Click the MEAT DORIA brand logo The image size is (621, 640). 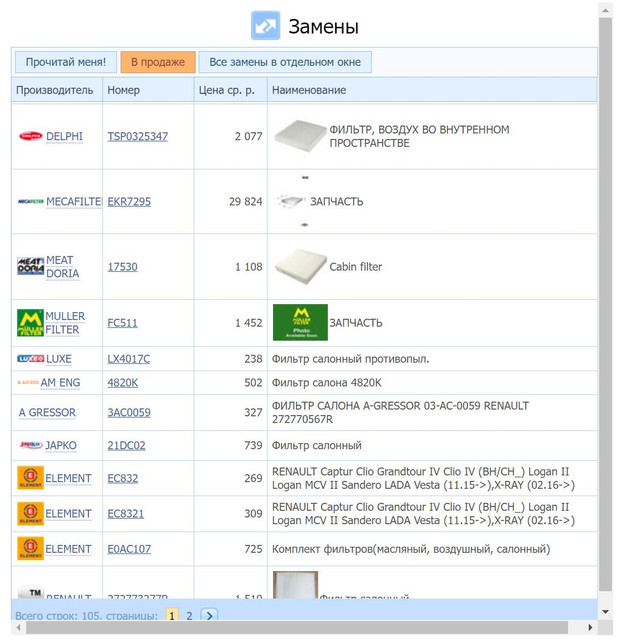(31, 267)
